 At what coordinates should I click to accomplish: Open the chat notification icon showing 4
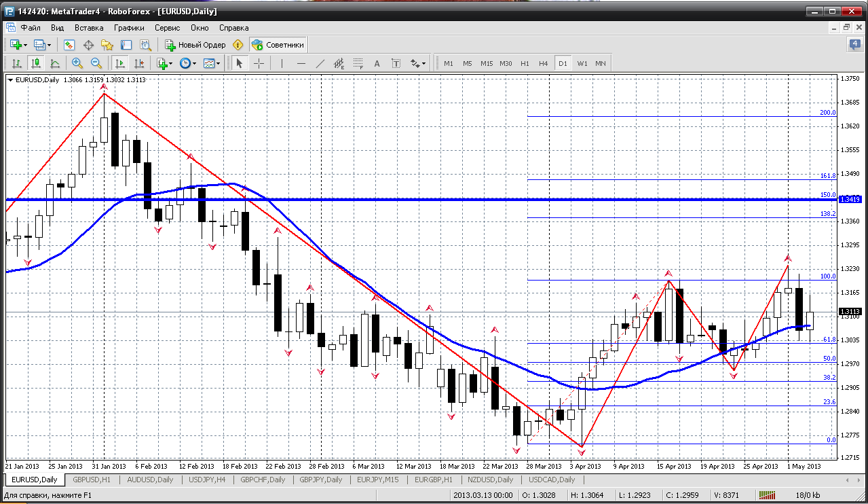[x=855, y=45]
